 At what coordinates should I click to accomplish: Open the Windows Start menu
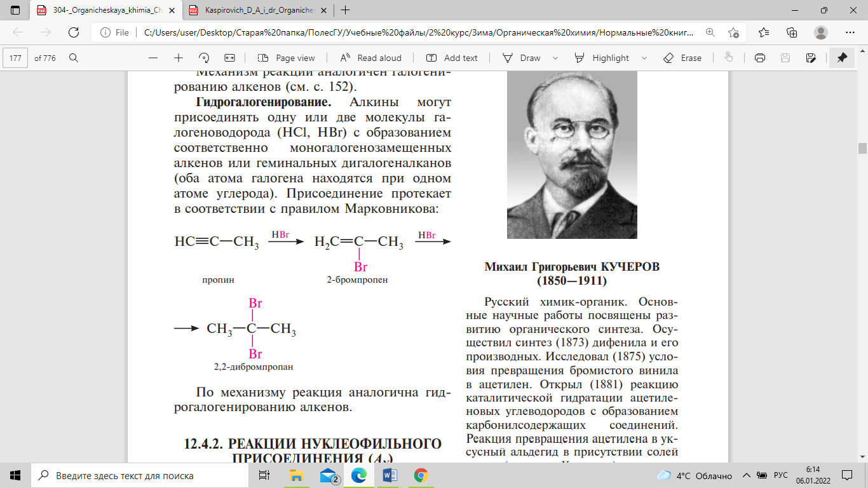pyautogui.click(x=15, y=475)
